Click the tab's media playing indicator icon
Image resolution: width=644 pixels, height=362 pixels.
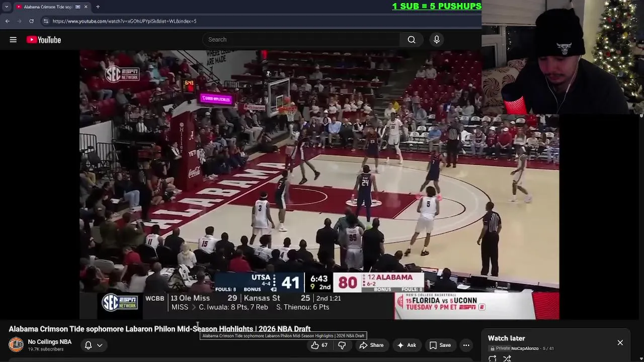77,7
